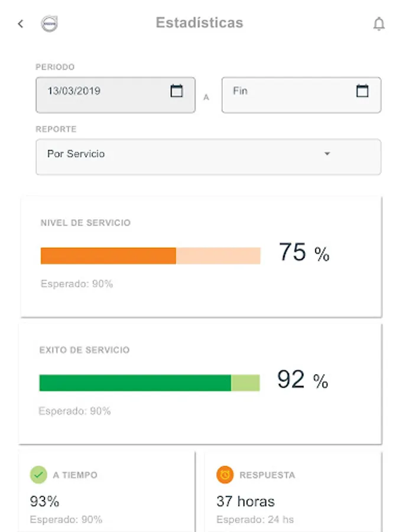Image resolution: width=399 pixels, height=532 pixels.
Task: Click the Volvo logo icon
Action: [x=49, y=24]
